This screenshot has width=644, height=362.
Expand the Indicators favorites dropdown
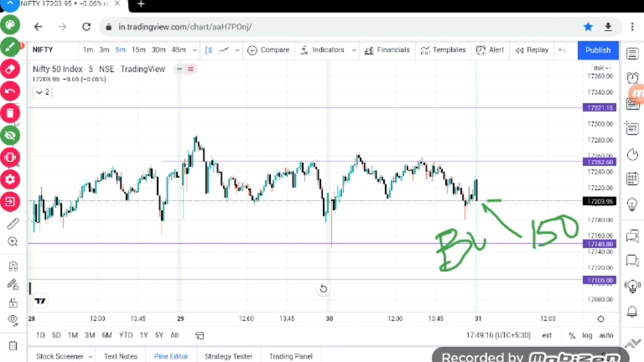click(354, 50)
